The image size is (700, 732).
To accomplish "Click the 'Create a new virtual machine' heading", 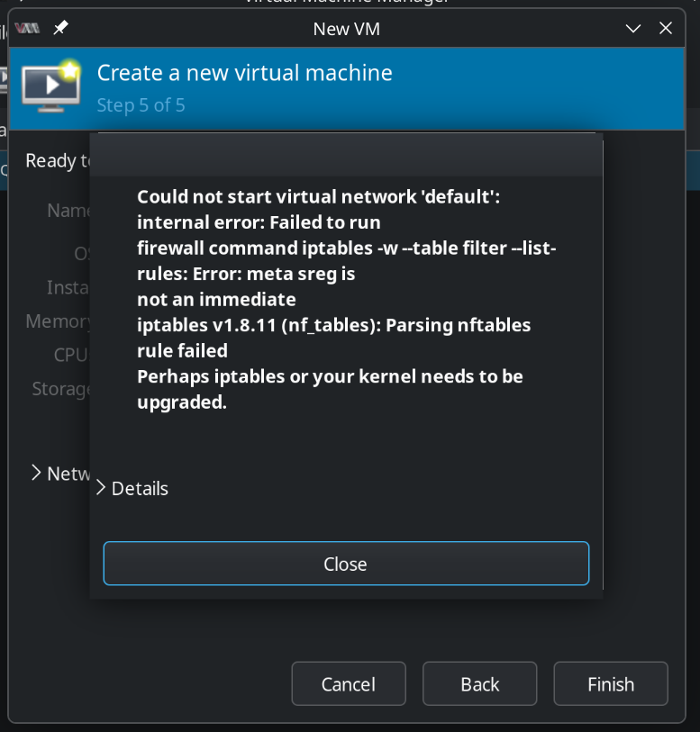I will 244,73.
